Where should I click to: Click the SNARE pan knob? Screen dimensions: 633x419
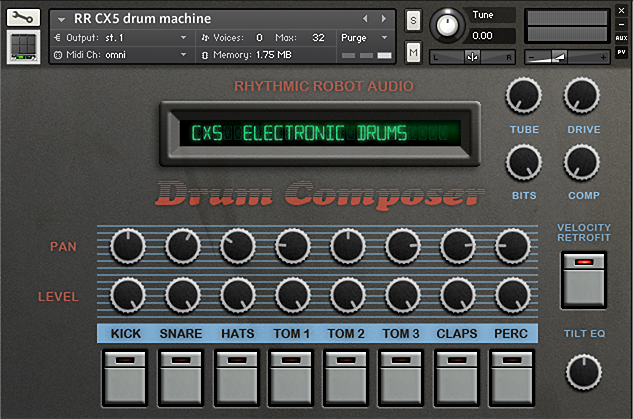coord(183,246)
